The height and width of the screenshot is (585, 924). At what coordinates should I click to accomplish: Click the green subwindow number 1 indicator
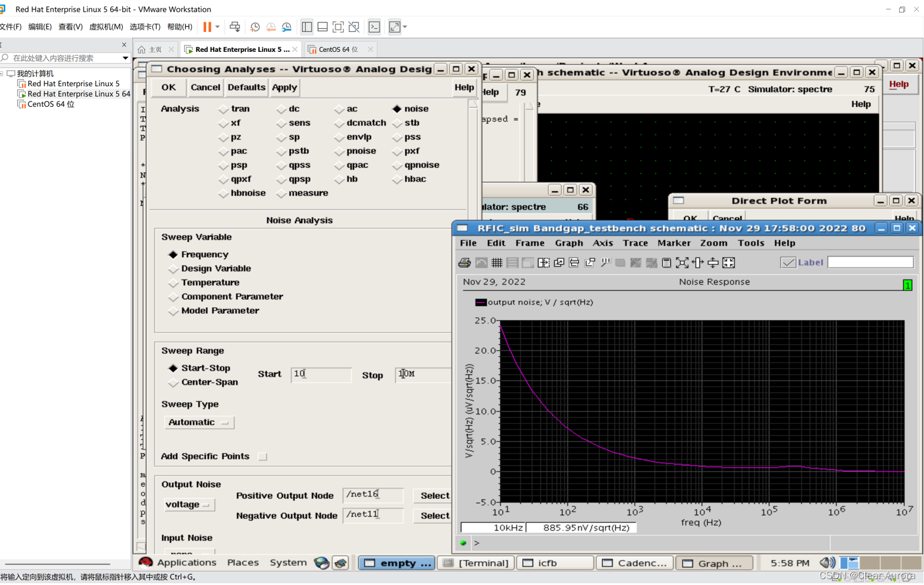coord(907,285)
